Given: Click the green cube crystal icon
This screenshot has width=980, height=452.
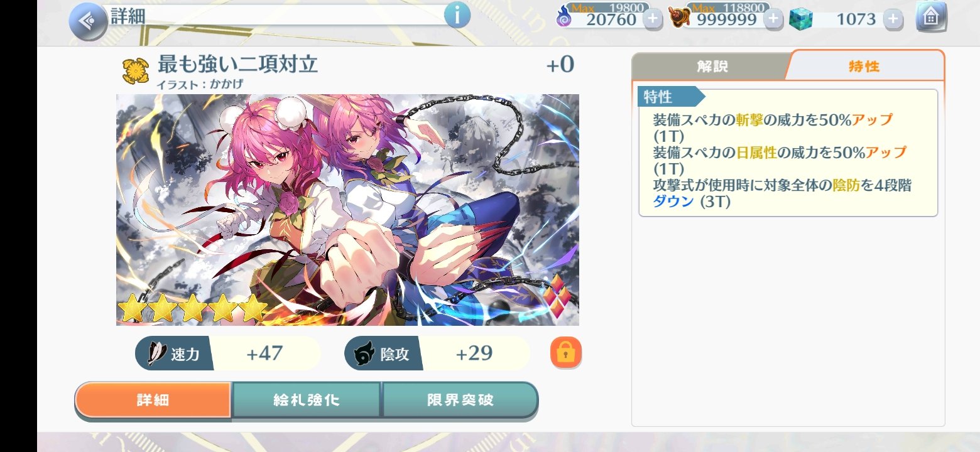Looking at the screenshot, I should tap(802, 18).
